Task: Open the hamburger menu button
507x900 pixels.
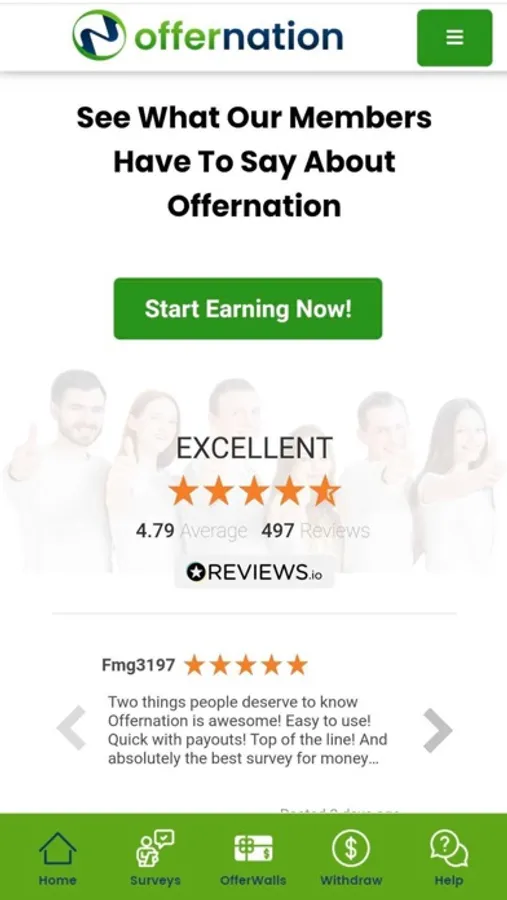Action: point(454,38)
